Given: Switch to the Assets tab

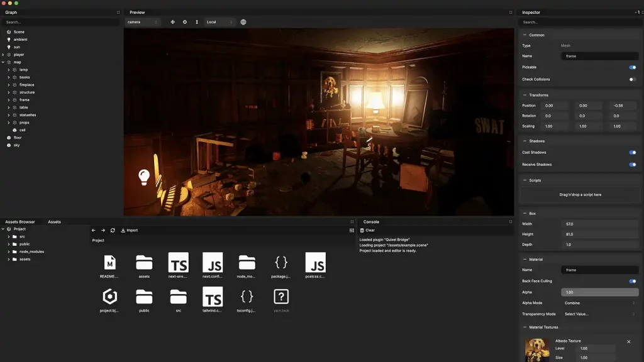Looking at the screenshot, I should tap(55, 222).
